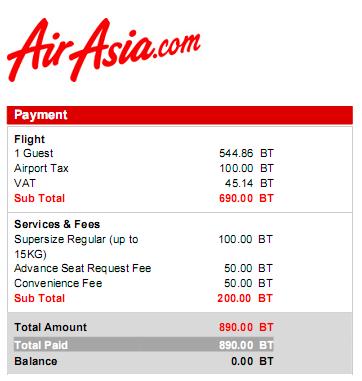Click the 45.14 BT VAT amount
The image size is (362, 381).
tap(249, 183)
